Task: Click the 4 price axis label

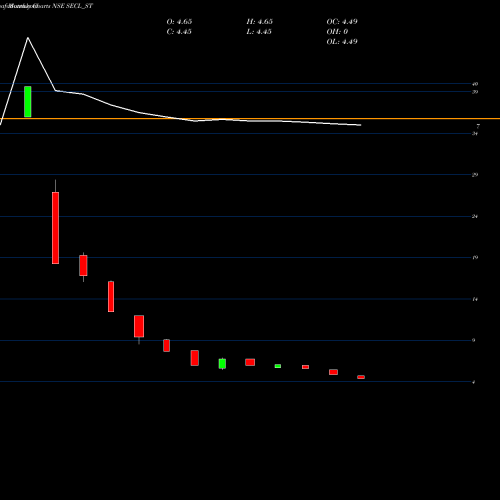Action: [474, 382]
